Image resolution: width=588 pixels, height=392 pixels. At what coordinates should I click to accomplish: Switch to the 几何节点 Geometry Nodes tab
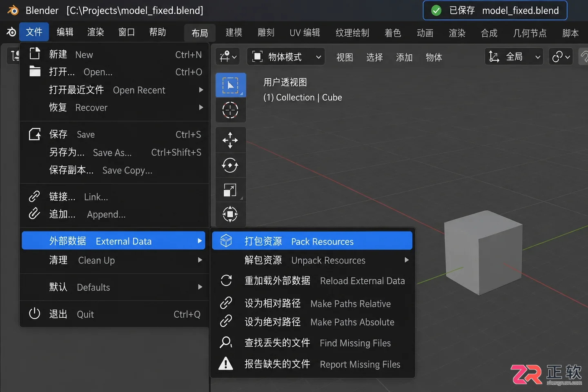[x=530, y=33]
